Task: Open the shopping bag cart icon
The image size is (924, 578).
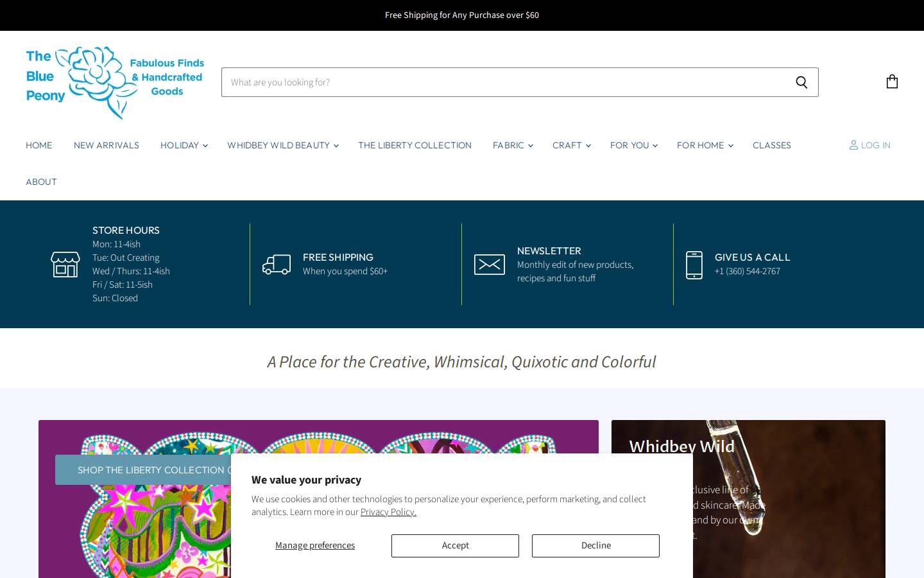Action: pos(892,82)
